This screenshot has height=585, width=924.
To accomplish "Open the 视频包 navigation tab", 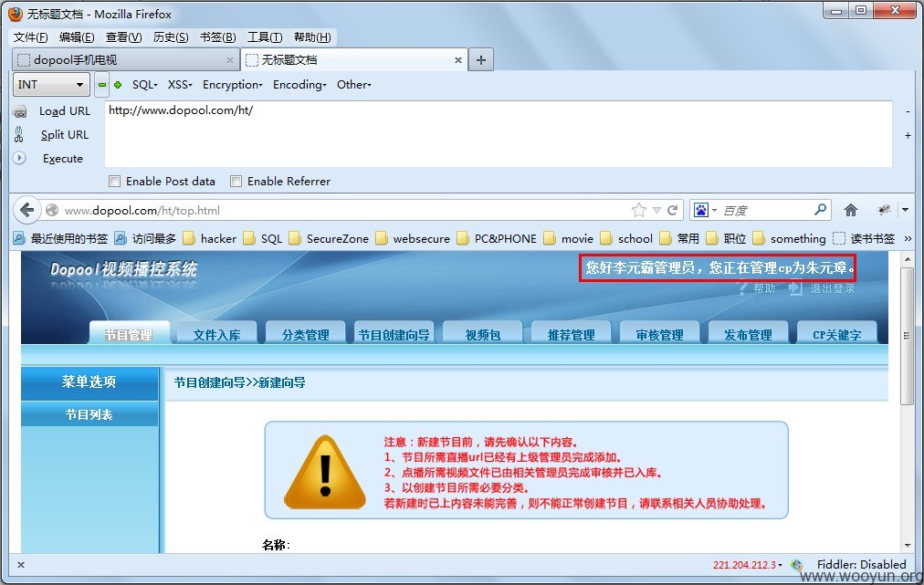I will (483, 333).
